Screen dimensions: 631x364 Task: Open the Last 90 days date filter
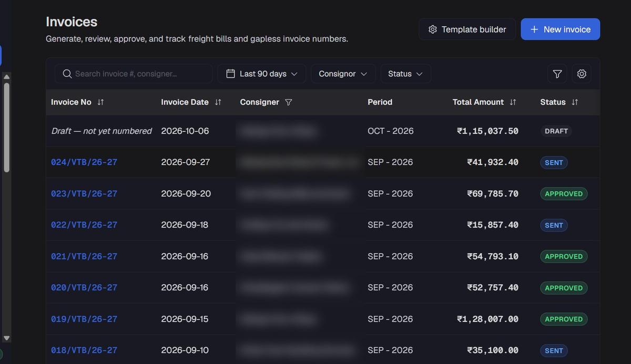[262, 74]
